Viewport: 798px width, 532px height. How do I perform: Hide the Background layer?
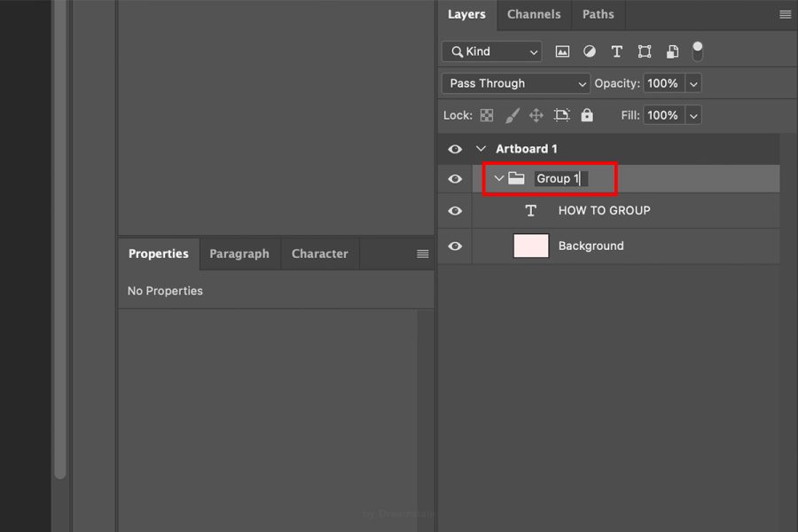[455, 246]
